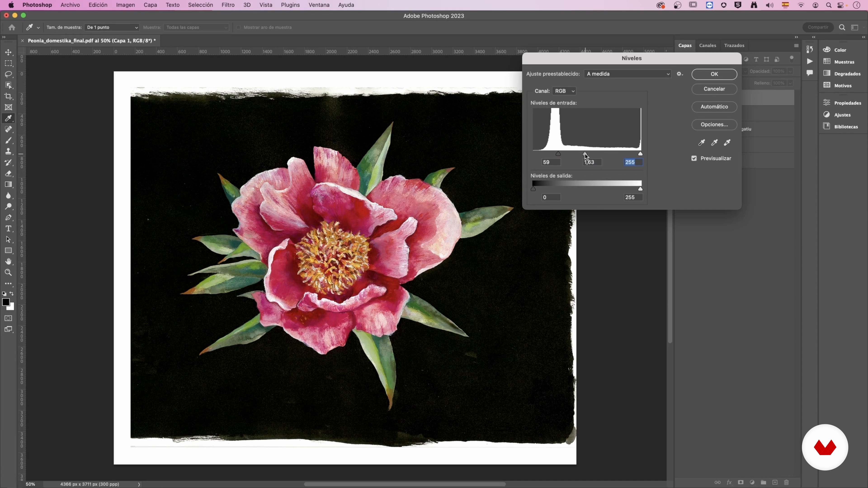Open the eyedropper tool preset picker
Screen dimensions: 868x488
pyautogui.click(x=38, y=28)
